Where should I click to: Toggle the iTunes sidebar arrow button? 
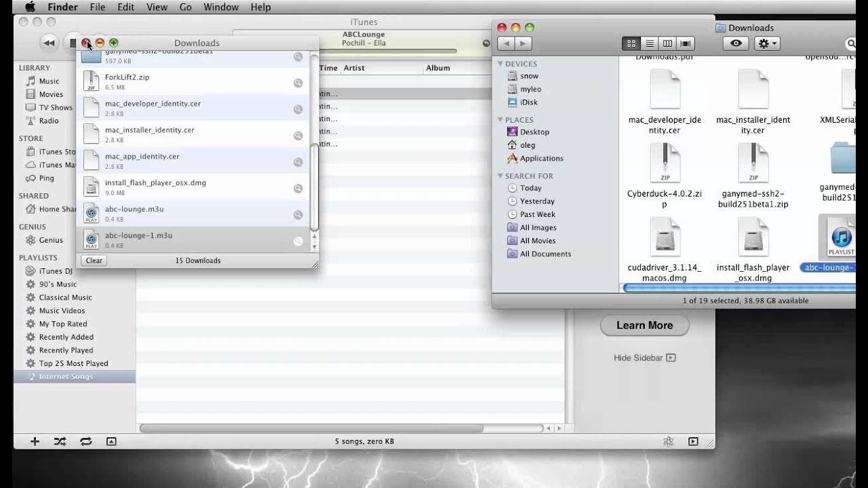point(693,441)
